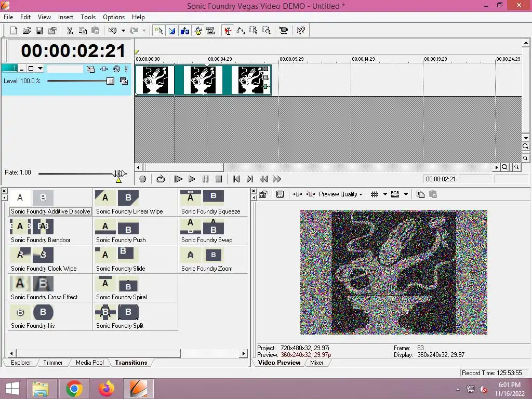532x399 pixels.
Task: Toggle Automatic Crossfades button
Action: [x=172, y=31]
